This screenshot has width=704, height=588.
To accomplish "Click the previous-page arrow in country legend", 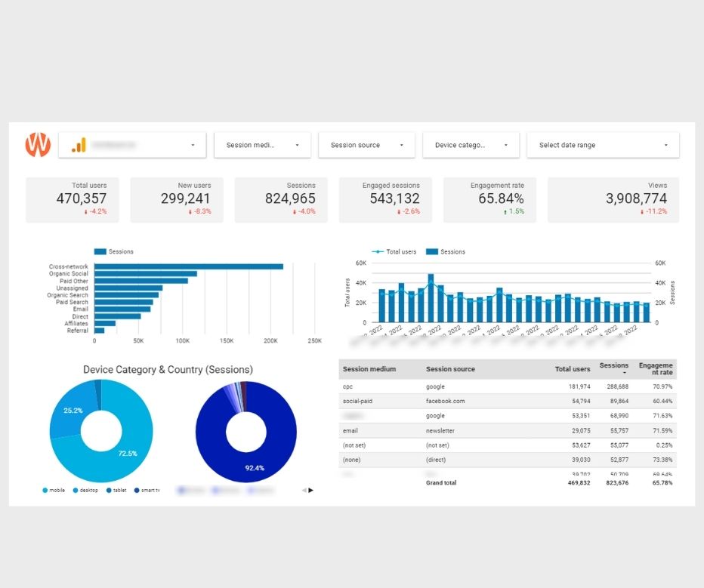I will pos(304,490).
